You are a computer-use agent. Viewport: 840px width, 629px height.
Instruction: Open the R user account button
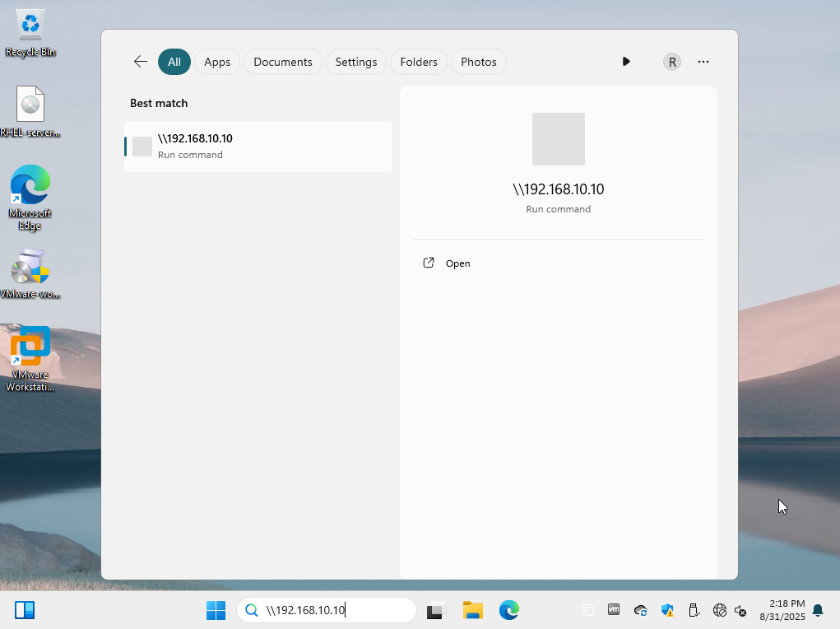pyautogui.click(x=672, y=62)
